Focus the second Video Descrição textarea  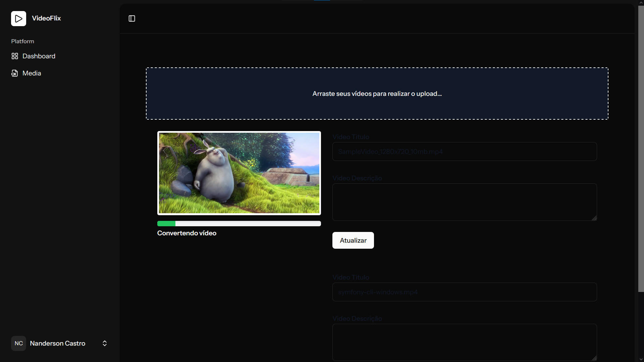465,342
